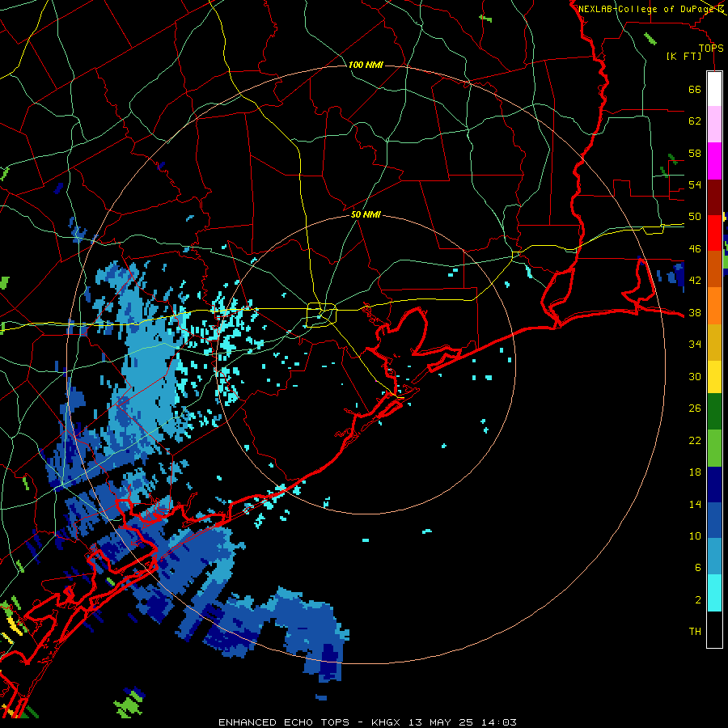Click the 46 value on the scale
This screenshot has width=728, height=728.
pos(695,248)
